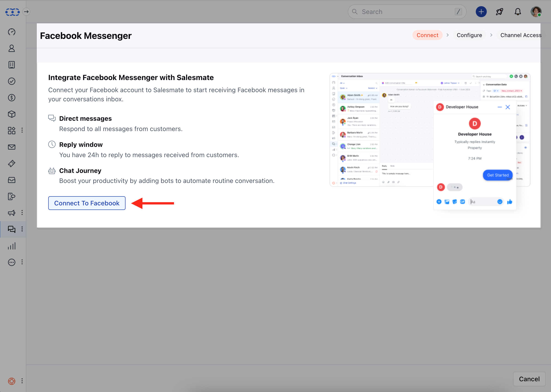Click the 'Direct messages' heading

(x=86, y=118)
